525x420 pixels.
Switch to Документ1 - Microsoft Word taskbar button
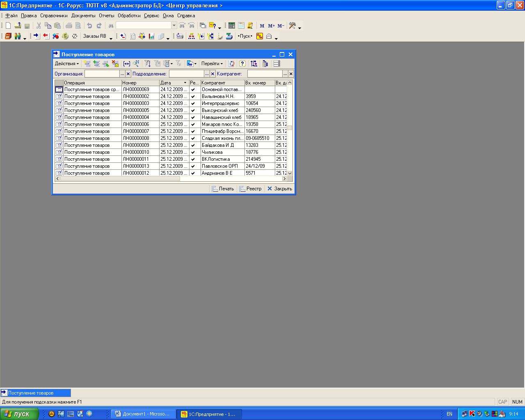coord(144,414)
